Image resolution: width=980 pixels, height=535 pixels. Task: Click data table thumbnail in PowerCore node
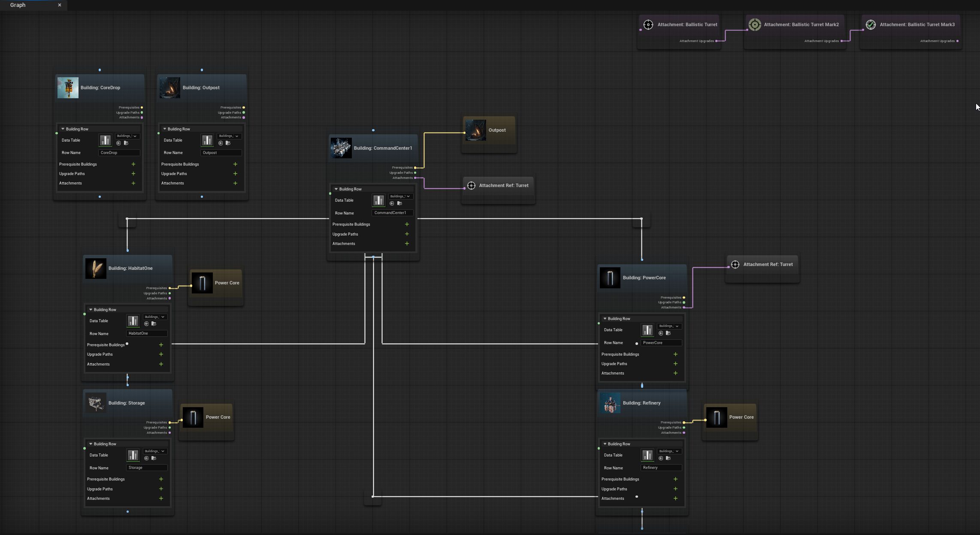647,330
